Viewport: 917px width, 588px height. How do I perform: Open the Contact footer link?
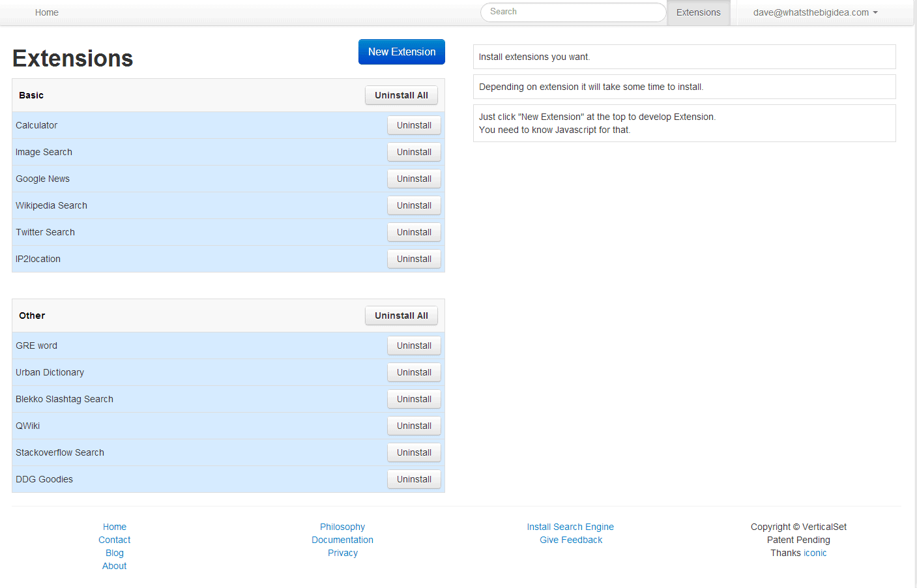(x=115, y=540)
